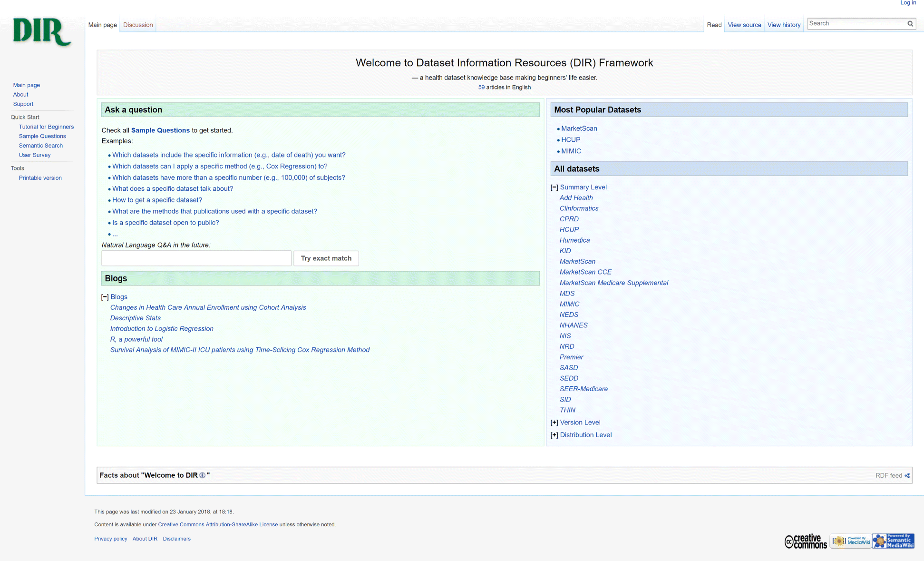Open MIMIC in Most Popular Datasets

[x=571, y=151]
